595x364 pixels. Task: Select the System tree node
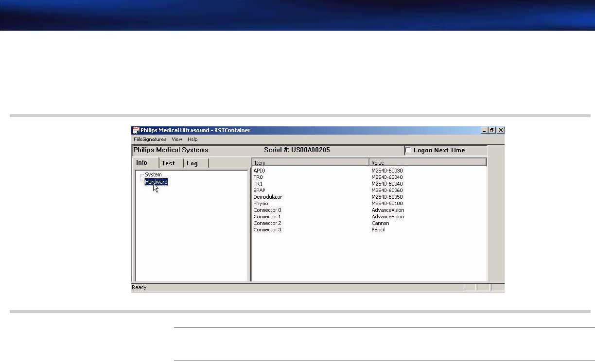coord(153,174)
